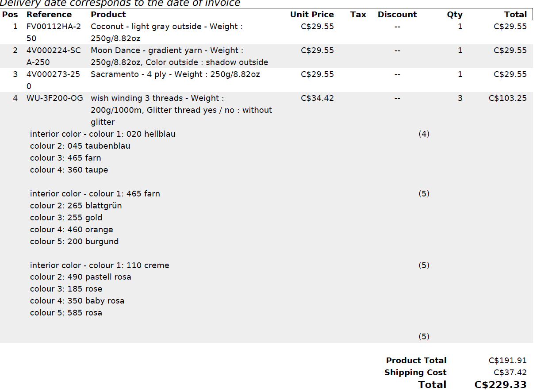
Task: Click the Discount column header
Action: pos(397,15)
